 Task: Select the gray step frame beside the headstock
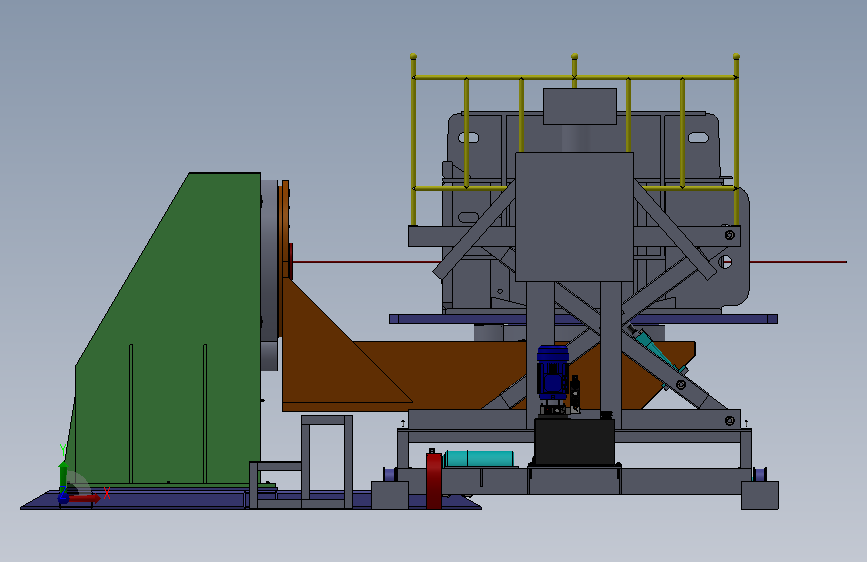[x=326, y=462]
